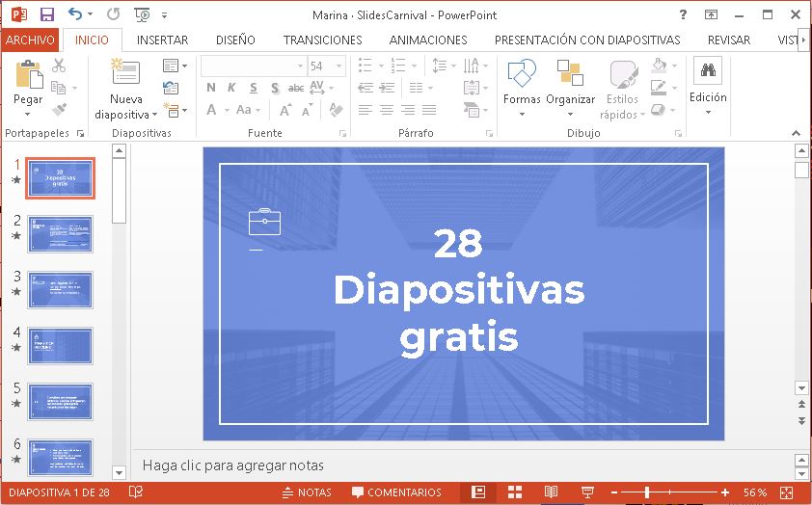Viewport: 812px width, 505px height.
Task: Click the Redo/Repeat arrow icon
Action: [114, 14]
